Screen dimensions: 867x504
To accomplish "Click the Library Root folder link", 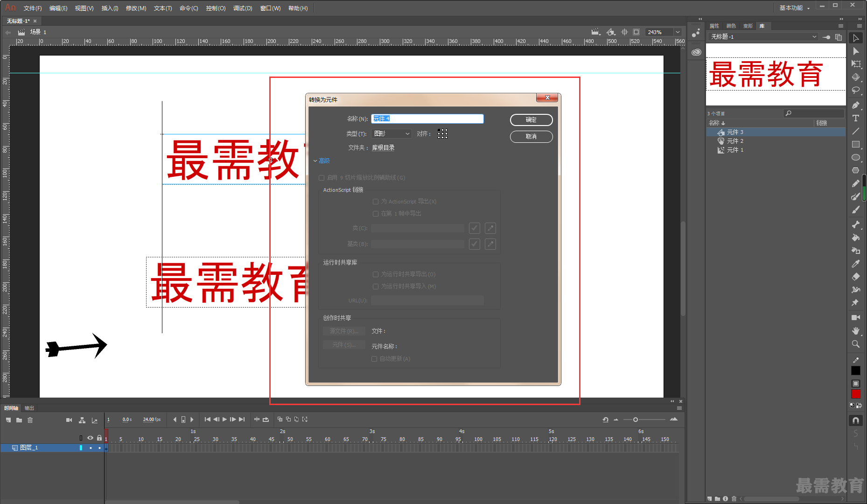I will pyautogui.click(x=383, y=148).
